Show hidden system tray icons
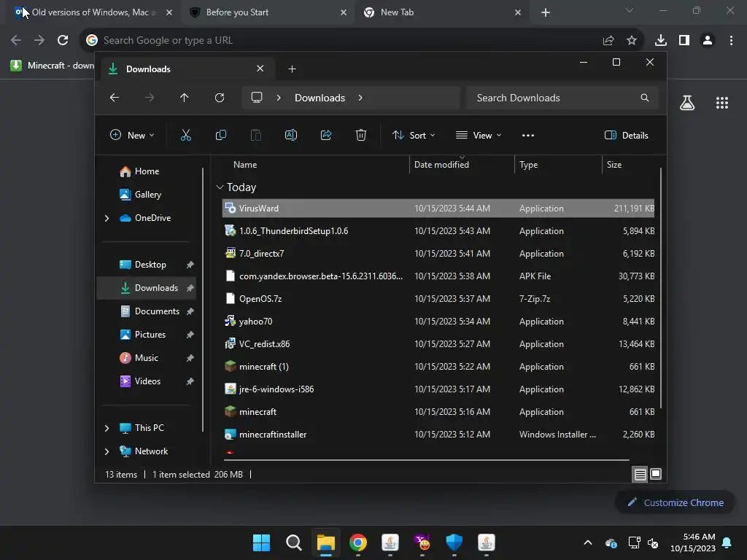The width and height of the screenshot is (747, 560). click(588, 542)
